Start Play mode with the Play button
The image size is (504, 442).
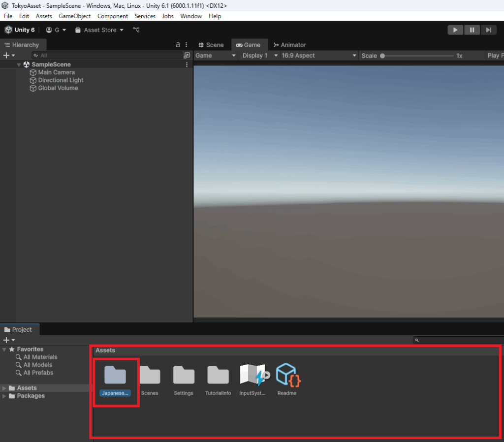(455, 30)
